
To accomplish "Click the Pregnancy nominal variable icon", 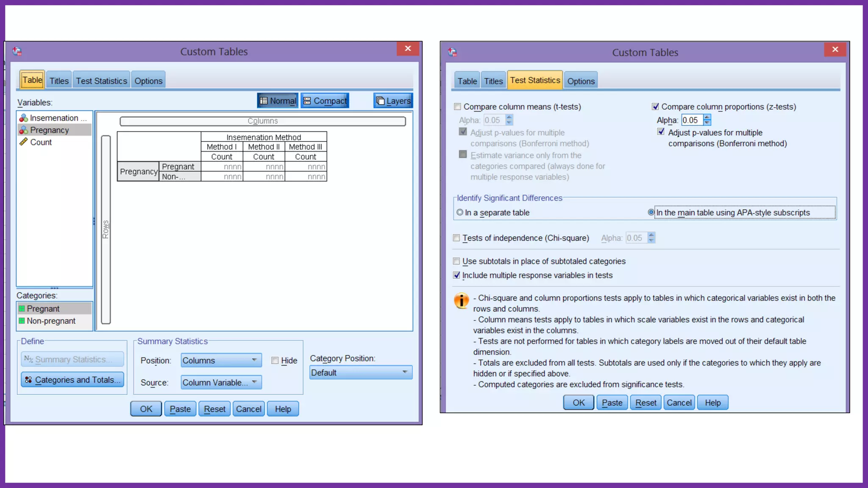I will (x=24, y=130).
